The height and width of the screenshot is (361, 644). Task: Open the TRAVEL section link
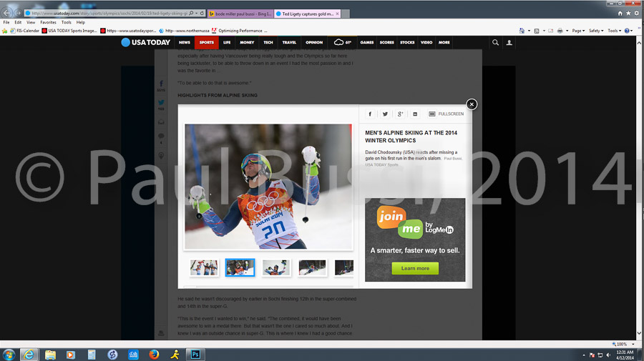289,42
